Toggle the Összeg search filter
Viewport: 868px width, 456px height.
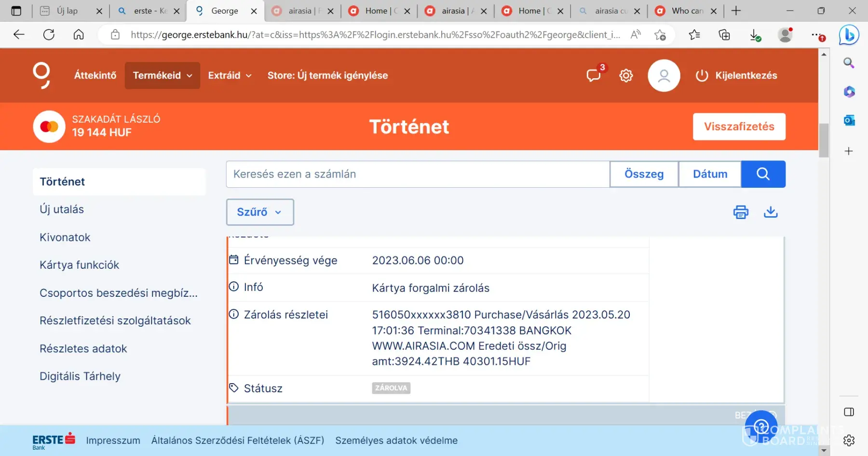[x=644, y=174]
